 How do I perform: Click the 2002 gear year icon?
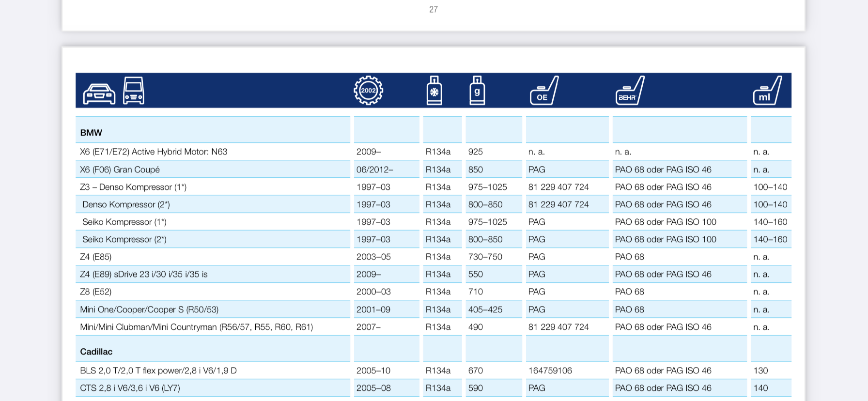368,91
